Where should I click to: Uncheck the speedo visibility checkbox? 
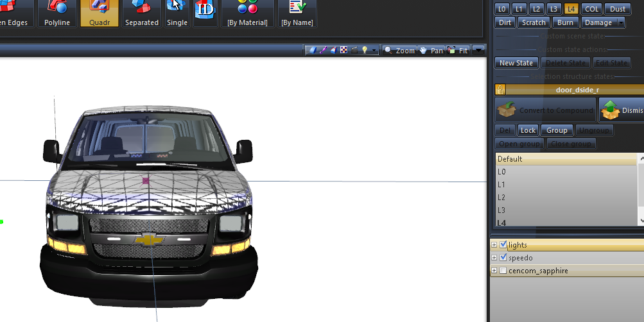tap(503, 258)
